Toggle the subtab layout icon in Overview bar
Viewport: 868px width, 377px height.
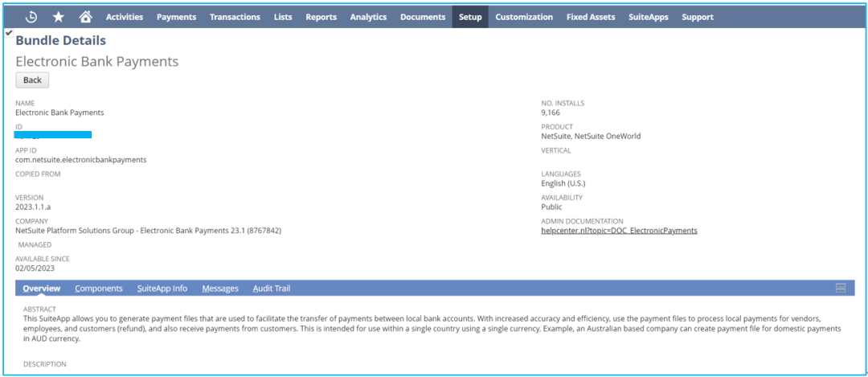click(x=841, y=288)
